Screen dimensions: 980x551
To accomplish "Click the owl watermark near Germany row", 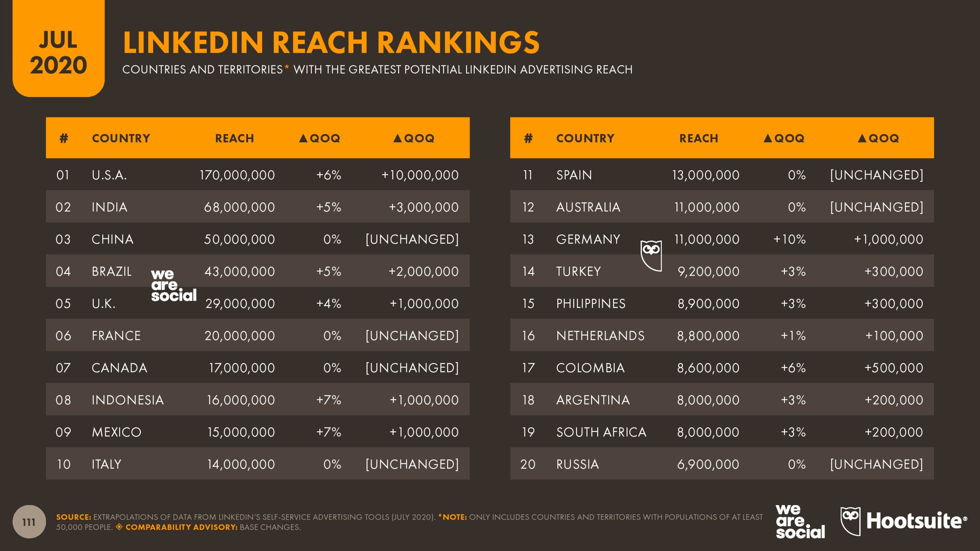I will tap(651, 256).
